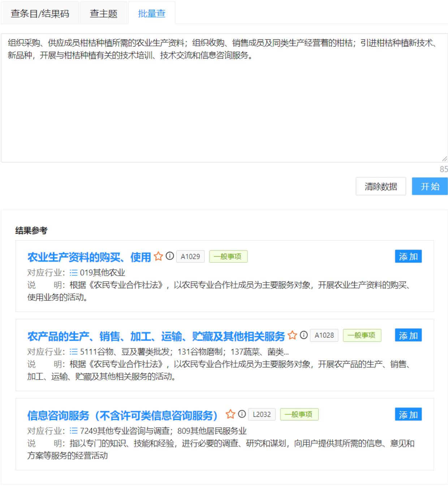Favorite the 农业生产资料的购买、使用 star icon
The image size is (448, 488).
(158, 256)
